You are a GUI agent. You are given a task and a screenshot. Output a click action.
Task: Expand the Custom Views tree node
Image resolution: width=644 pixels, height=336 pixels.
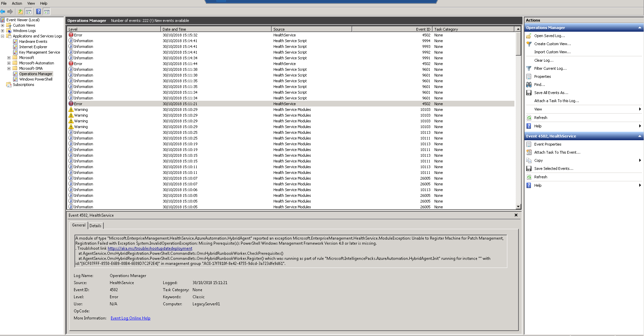pyautogui.click(x=2, y=25)
